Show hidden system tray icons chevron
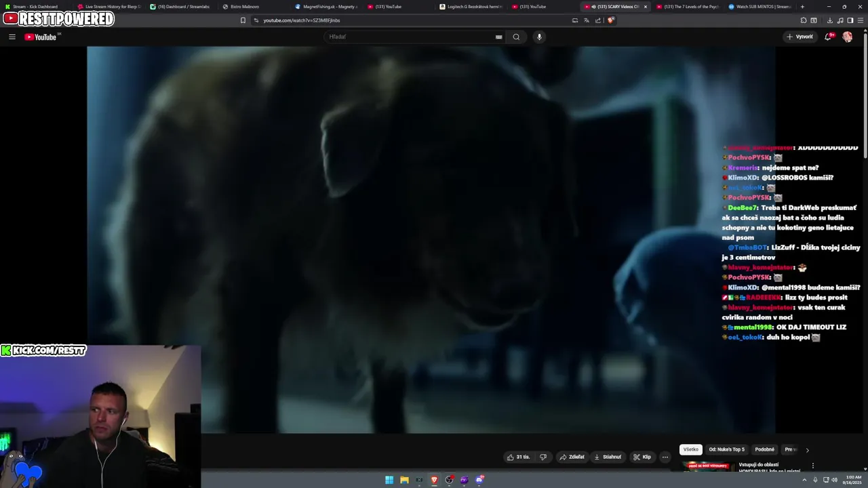 pyautogui.click(x=806, y=480)
